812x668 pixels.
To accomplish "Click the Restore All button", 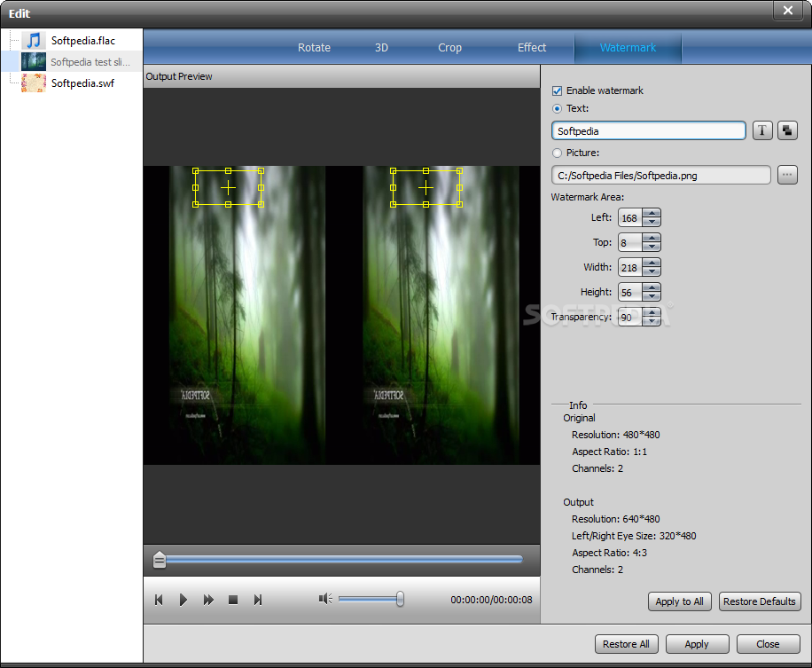I will click(626, 644).
